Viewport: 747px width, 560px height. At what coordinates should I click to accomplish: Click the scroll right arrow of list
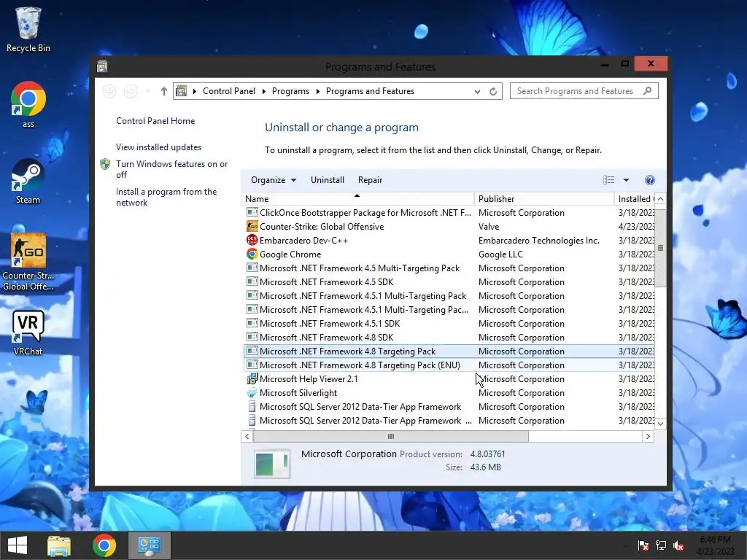(648, 436)
